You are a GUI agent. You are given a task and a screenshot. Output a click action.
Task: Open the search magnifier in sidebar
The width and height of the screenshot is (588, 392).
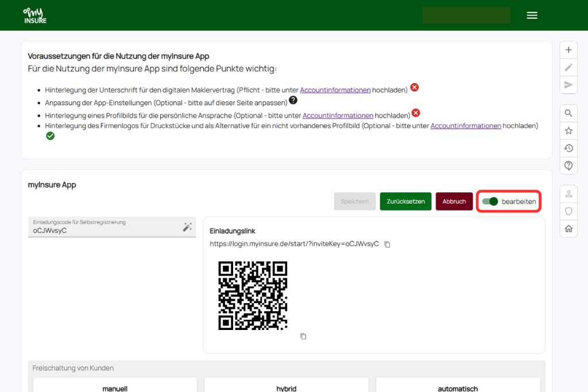tap(568, 113)
